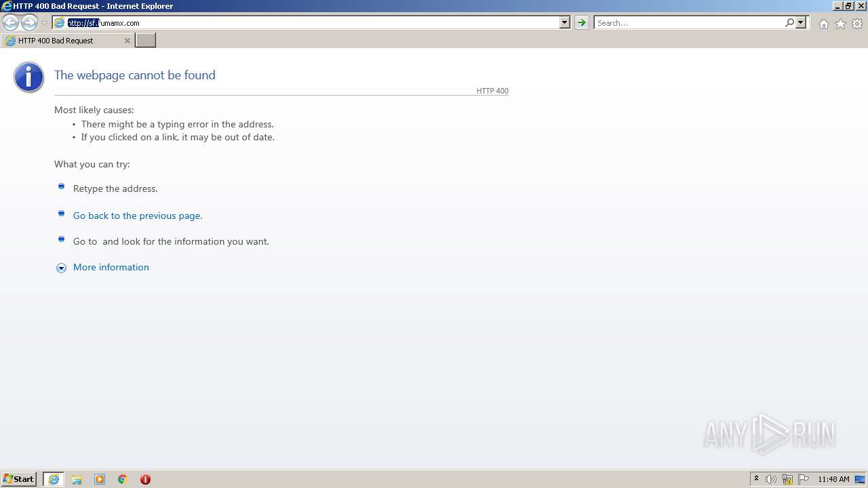The image size is (868, 488).
Task: Expand the More information section
Action: (x=61, y=268)
